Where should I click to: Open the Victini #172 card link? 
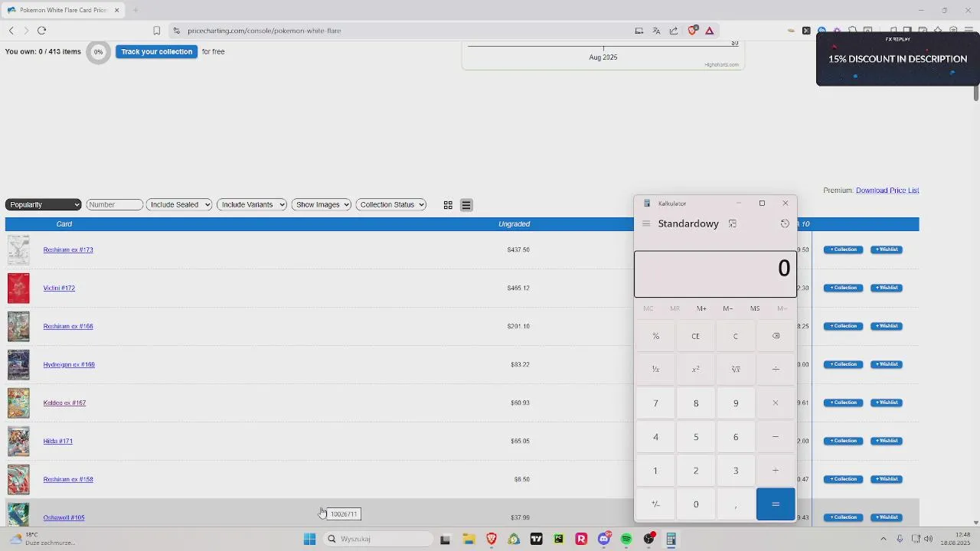coord(59,288)
